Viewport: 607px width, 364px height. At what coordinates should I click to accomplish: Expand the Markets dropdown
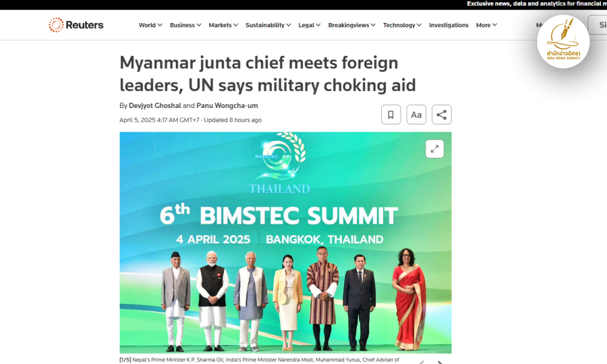pos(223,25)
